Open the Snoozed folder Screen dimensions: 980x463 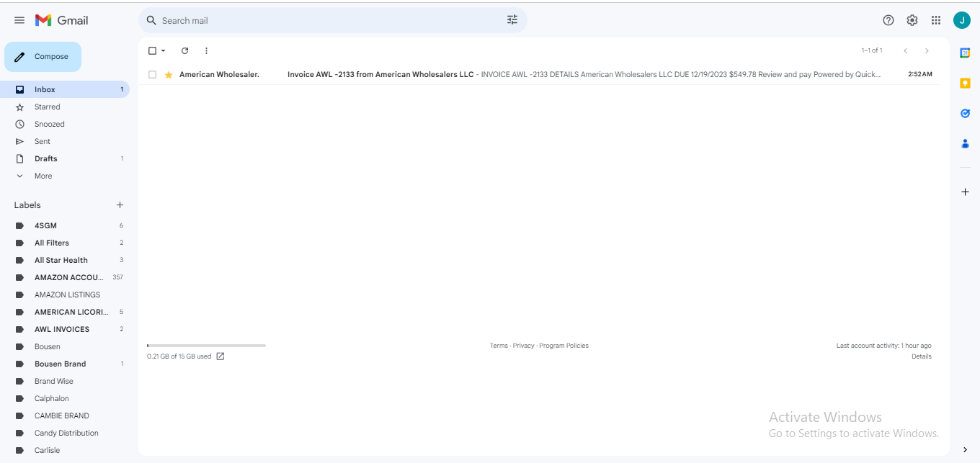click(x=65, y=124)
